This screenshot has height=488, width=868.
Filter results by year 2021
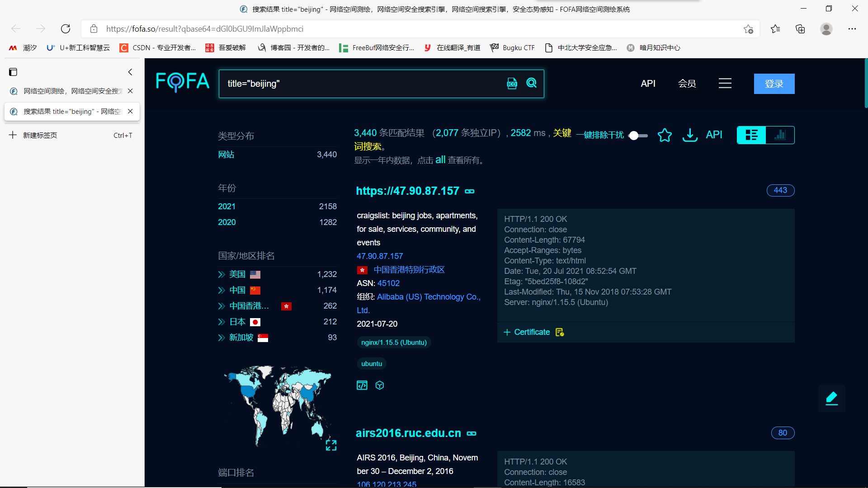tap(226, 206)
